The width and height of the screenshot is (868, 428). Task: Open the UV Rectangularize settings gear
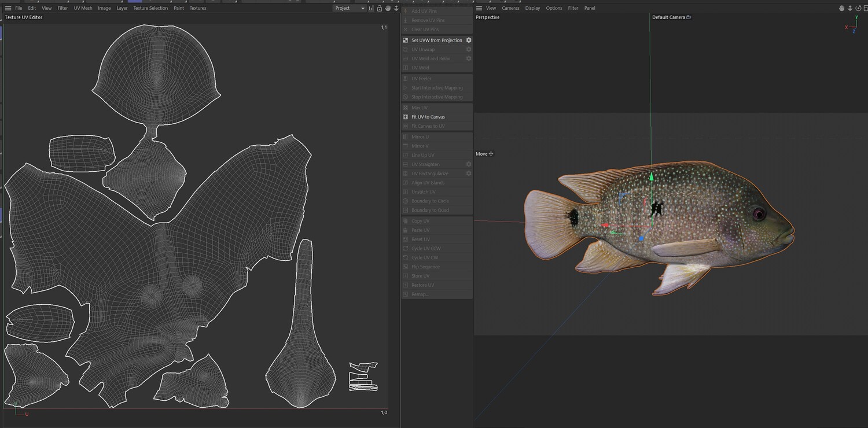coord(469,174)
